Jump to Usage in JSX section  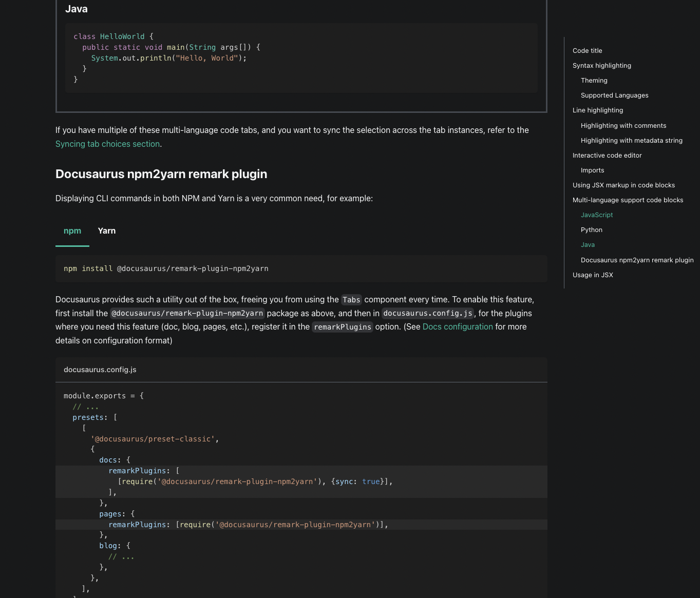point(593,275)
